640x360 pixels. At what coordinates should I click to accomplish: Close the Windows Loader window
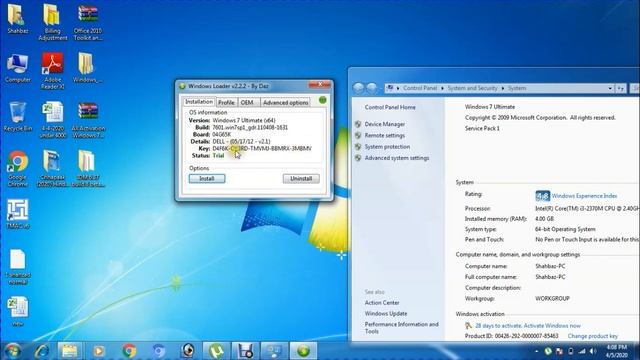(x=320, y=84)
